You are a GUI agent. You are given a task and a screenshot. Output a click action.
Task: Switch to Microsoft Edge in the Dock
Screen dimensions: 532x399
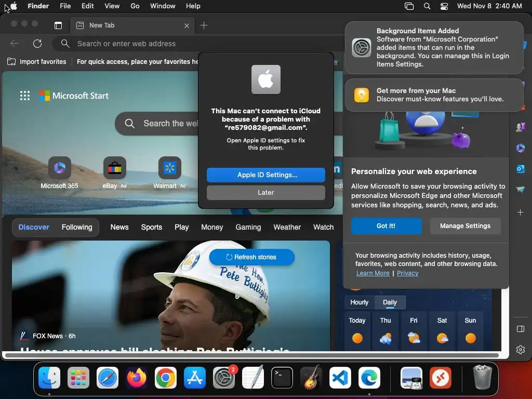pos(369,378)
